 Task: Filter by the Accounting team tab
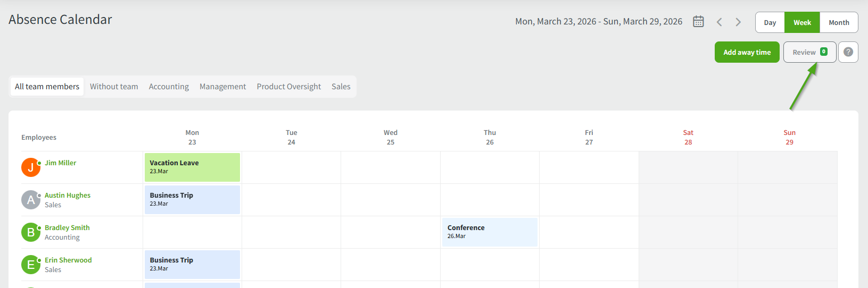click(169, 87)
